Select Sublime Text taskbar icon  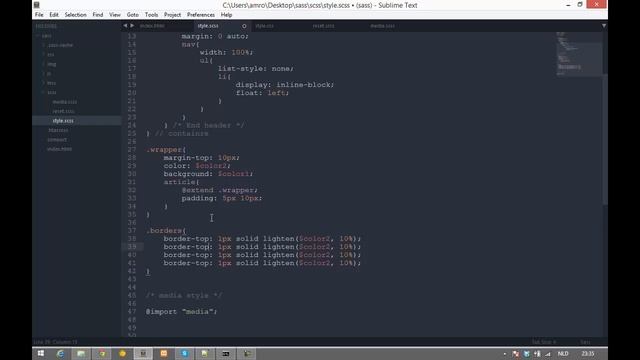143,353
